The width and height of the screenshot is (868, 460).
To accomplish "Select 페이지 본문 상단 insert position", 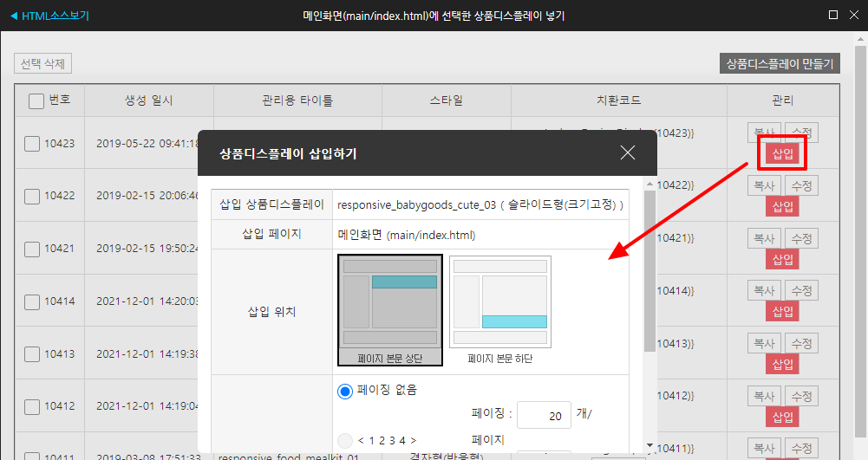I will (390, 310).
